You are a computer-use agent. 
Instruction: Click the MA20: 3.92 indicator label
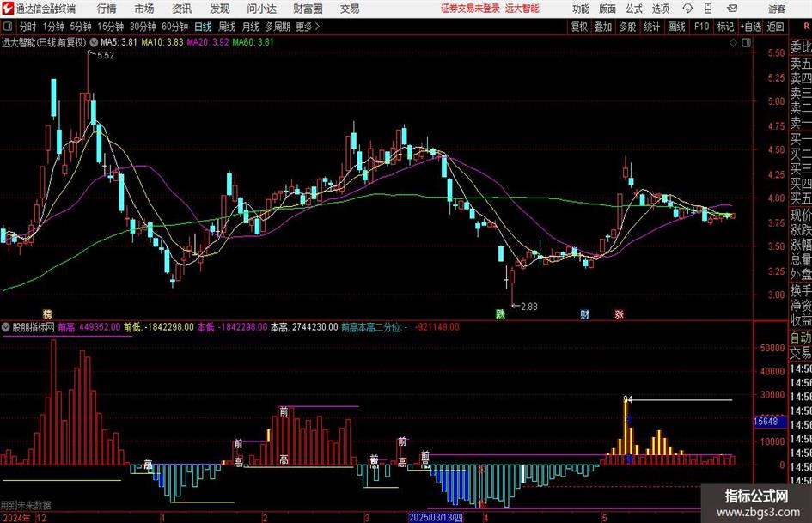click(208, 42)
